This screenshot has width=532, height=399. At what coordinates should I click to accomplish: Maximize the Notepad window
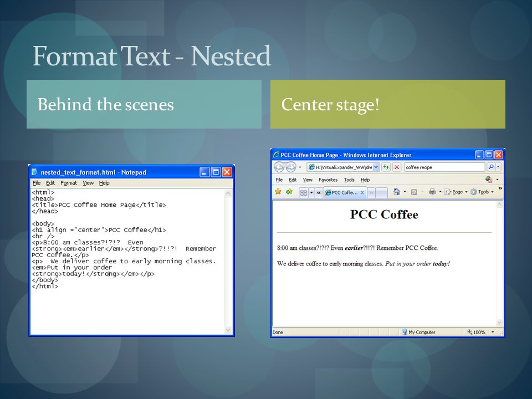click(216, 172)
